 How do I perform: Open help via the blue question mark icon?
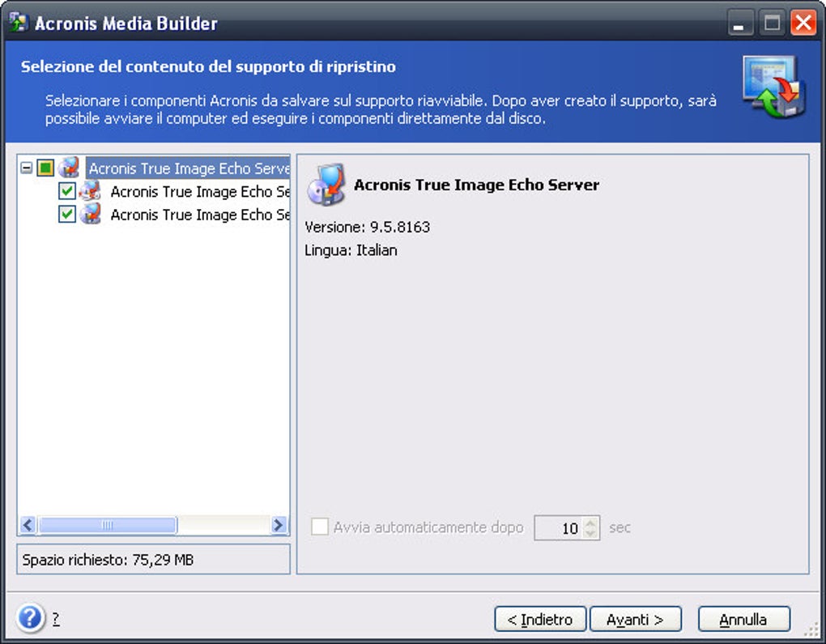click(30, 617)
